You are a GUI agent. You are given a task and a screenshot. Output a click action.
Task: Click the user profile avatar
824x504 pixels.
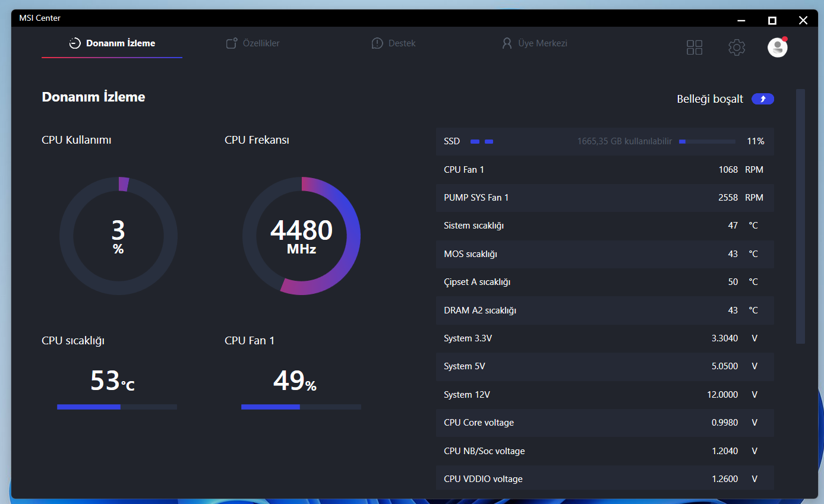point(778,47)
